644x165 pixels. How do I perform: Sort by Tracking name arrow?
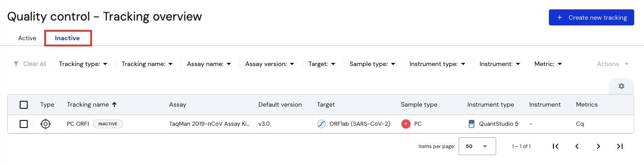[x=114, y=104]
